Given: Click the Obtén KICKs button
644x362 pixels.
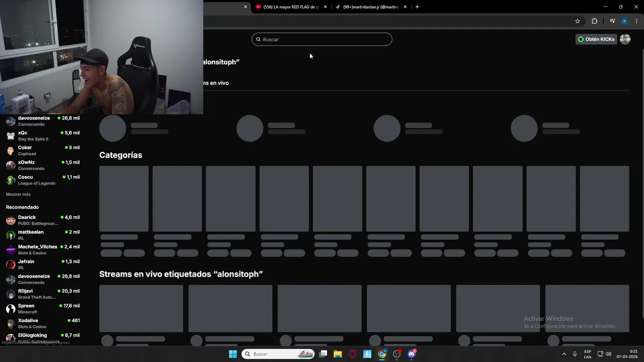Looking at the screenshot, I should pos(596,39).
